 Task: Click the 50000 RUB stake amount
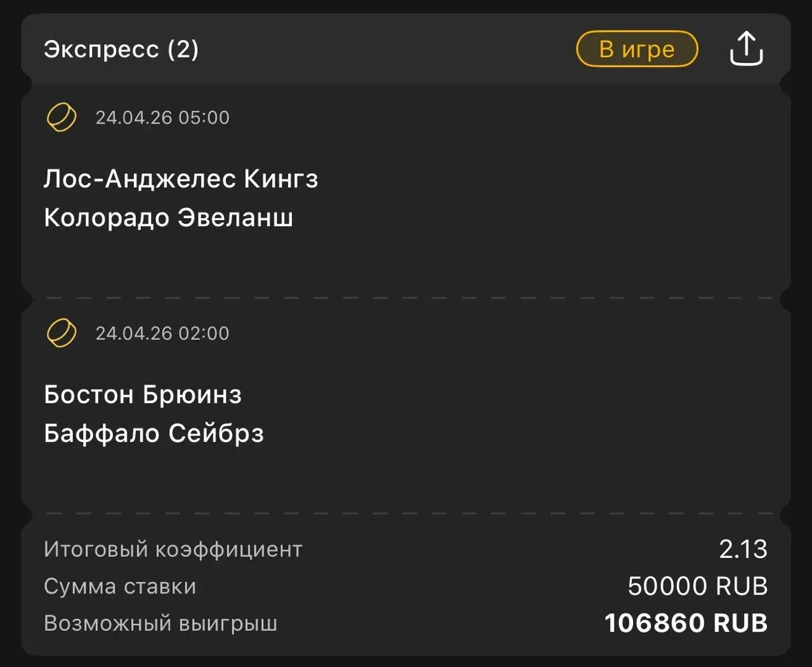tap(697, 586)
